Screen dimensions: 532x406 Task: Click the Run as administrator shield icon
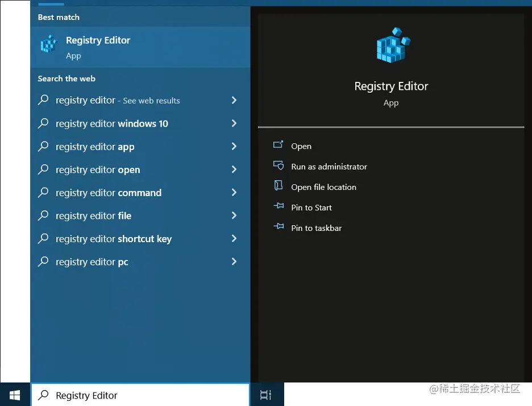(x=278, y=165)
